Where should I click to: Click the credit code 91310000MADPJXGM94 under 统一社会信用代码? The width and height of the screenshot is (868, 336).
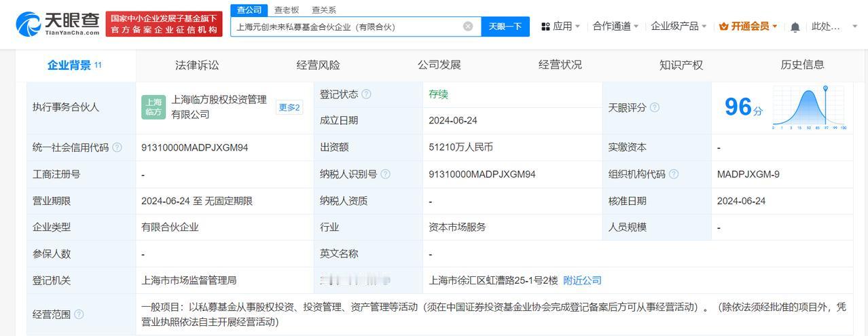(x=194, y=147)
